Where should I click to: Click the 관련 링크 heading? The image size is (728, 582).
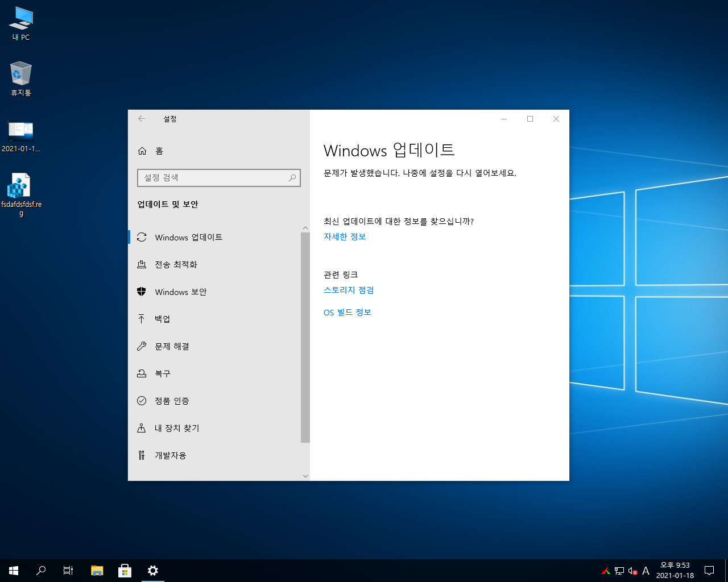(341, 275)
